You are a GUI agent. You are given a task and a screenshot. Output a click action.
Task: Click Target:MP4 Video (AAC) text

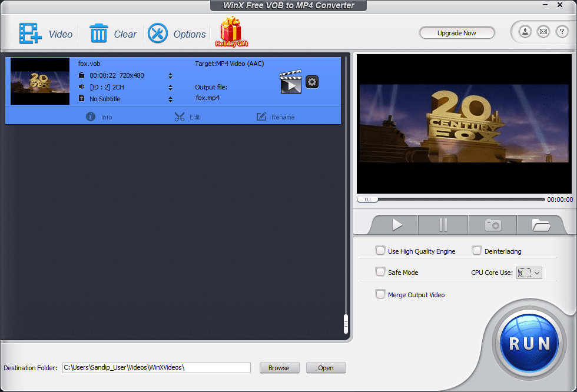click(x=229, y=64)
